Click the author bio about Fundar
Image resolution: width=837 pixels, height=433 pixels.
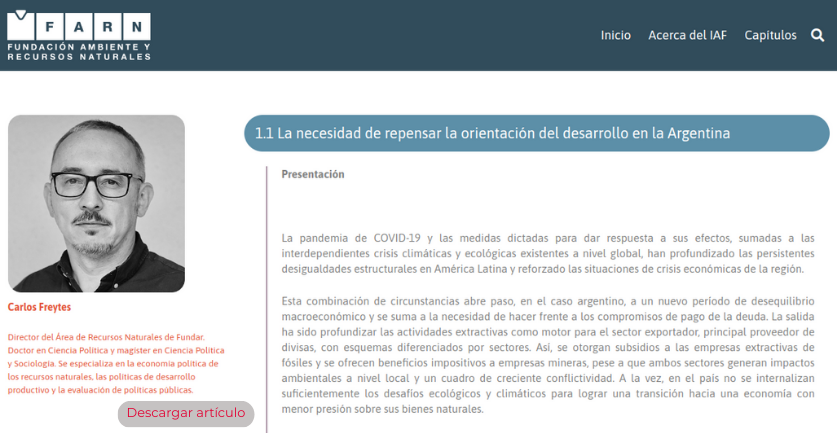116,364
